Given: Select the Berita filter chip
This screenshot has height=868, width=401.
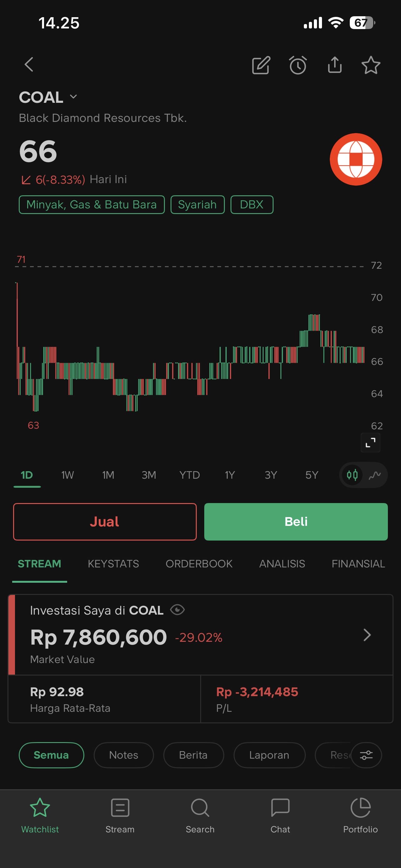Looking at the screenshot, I should (193, 755).
